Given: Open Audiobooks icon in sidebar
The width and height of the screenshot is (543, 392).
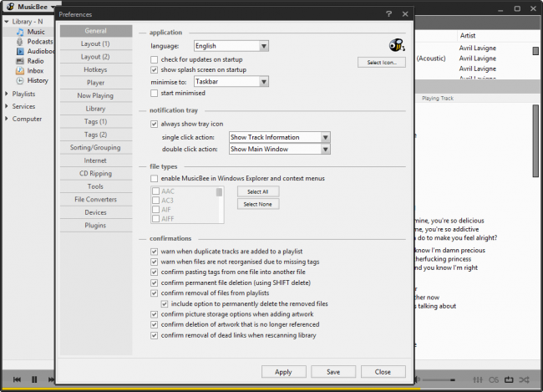Looking at the screenshot, I should pyautogui.click(x=20, y=51).
